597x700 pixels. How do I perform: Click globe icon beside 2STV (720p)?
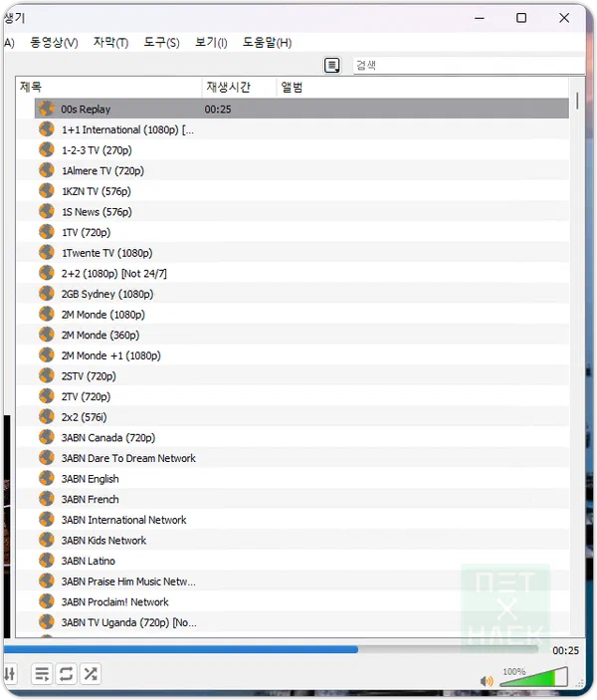pos(47,375)
